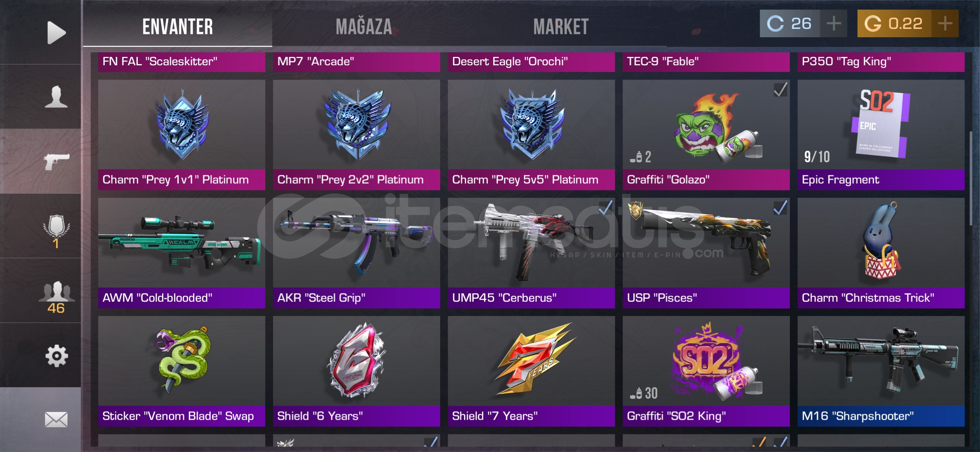Select the Envanter tab
This screenshot has height=452, width=980.
coord(178,27)
